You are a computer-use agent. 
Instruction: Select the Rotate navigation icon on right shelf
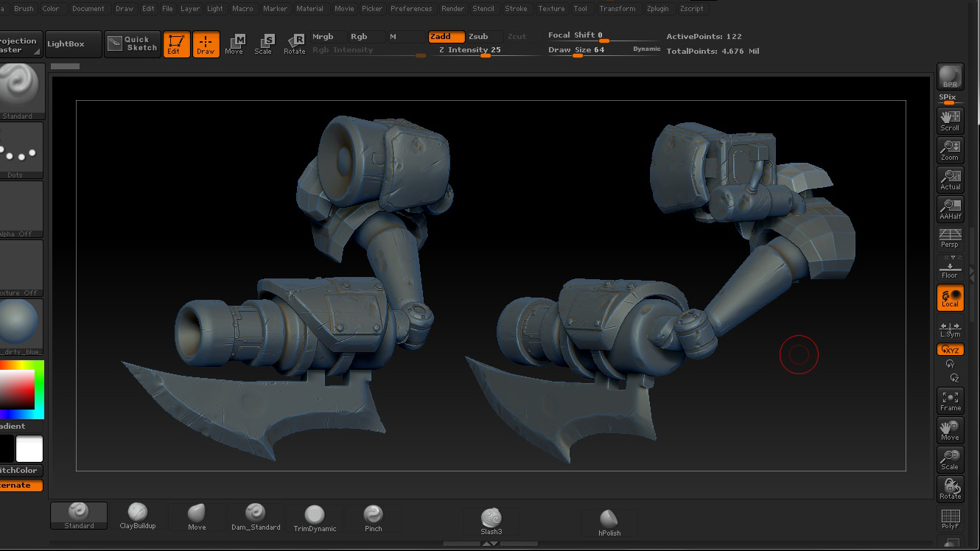click(950, 488)
